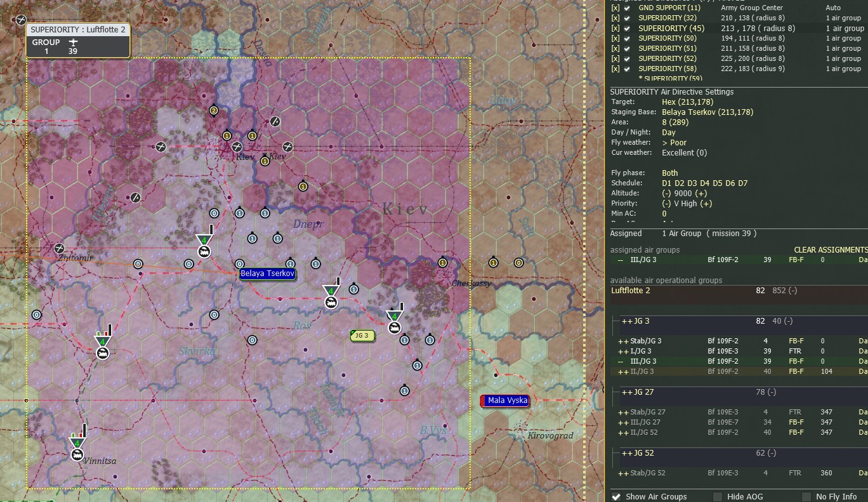Add Stab/JG 52 with its ++ icon
The height and width of the screenshot is (502, 868).
point(623,473)
